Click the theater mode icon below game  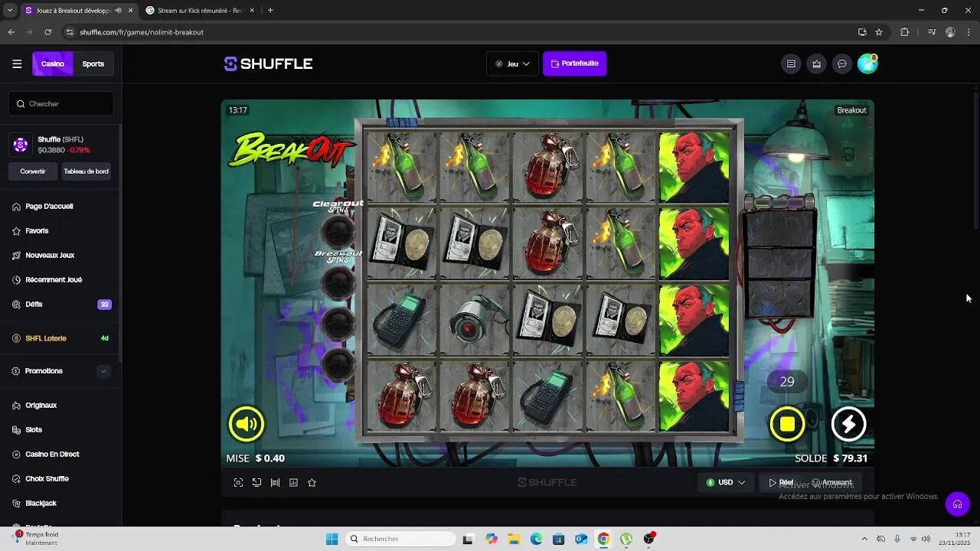pyautogui.click(x=256, y=483)
